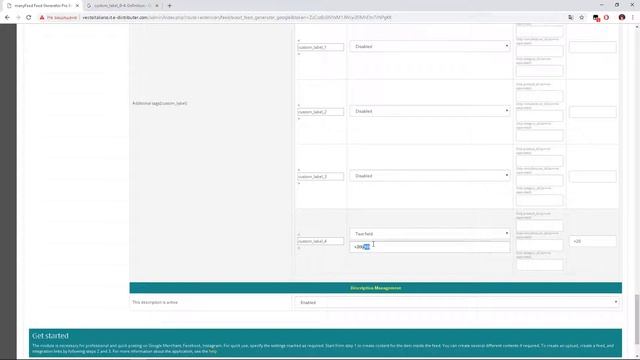Image resolution: width=640 pixels, height=360 pixels.
Task: Click the rightmost field in custom_label_1 row
Action: [593, 47]
